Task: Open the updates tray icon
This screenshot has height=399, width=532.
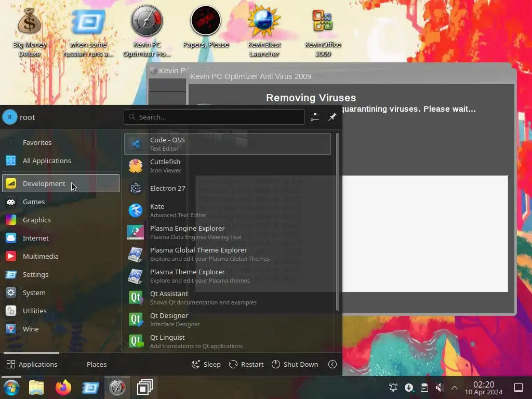Action: 409,388
